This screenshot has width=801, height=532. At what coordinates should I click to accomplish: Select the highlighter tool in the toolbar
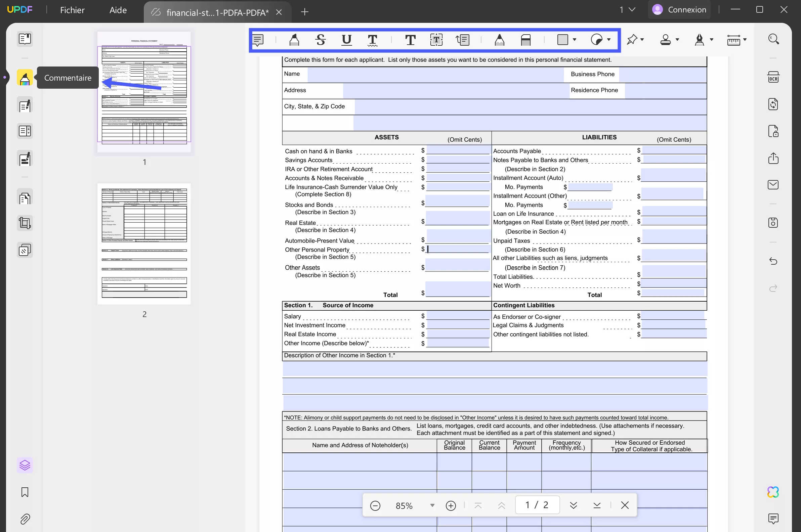(294, 40)
